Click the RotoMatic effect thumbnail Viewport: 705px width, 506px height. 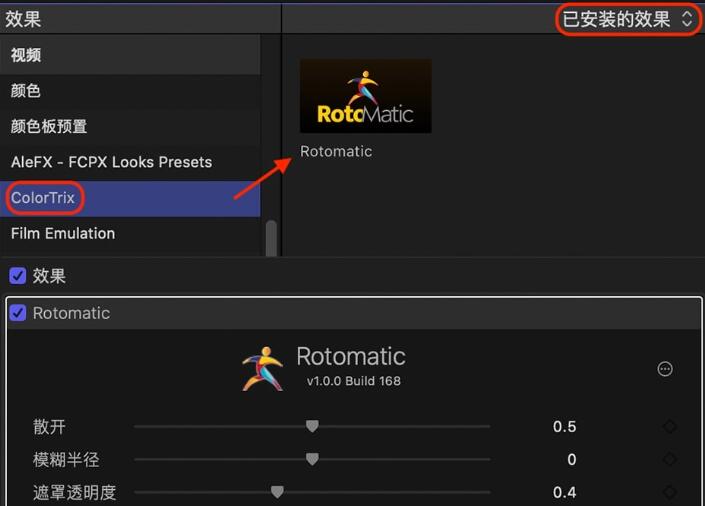[x=366, y=96]
